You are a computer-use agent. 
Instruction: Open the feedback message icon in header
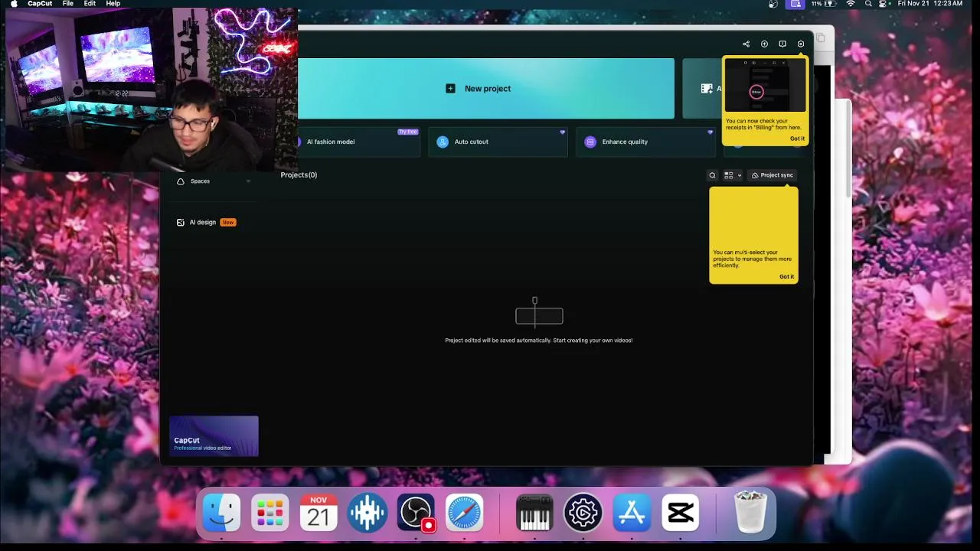tap(782, 44)
